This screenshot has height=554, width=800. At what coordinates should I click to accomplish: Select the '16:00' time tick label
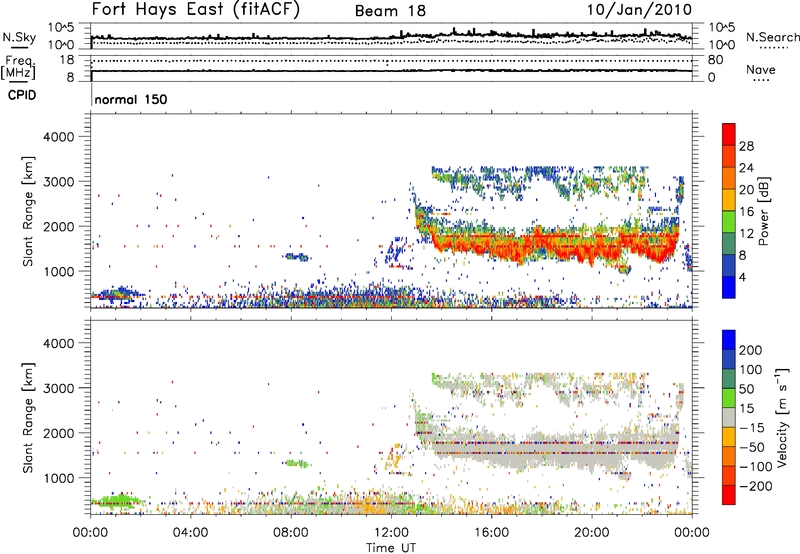(x=491, y=533)
